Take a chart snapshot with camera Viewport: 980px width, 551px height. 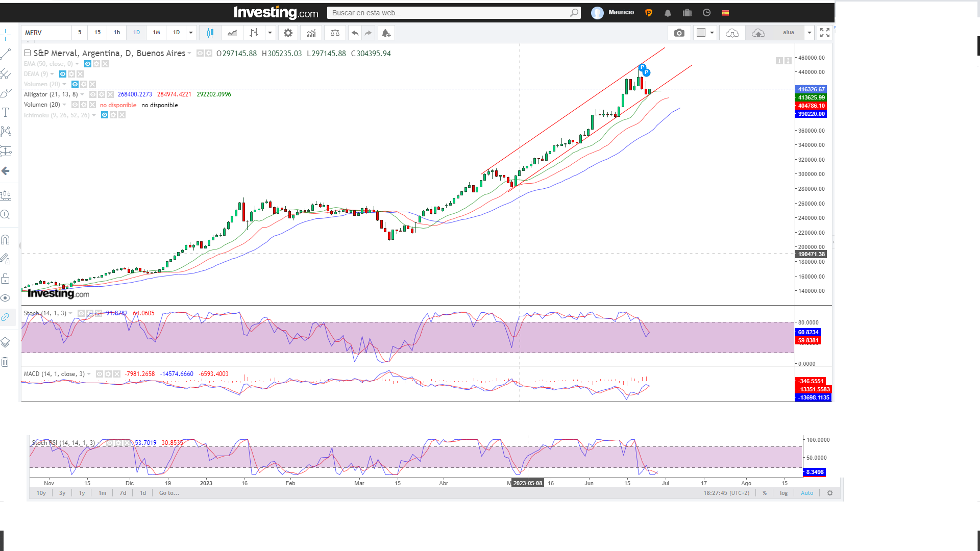tap(679, 33)
